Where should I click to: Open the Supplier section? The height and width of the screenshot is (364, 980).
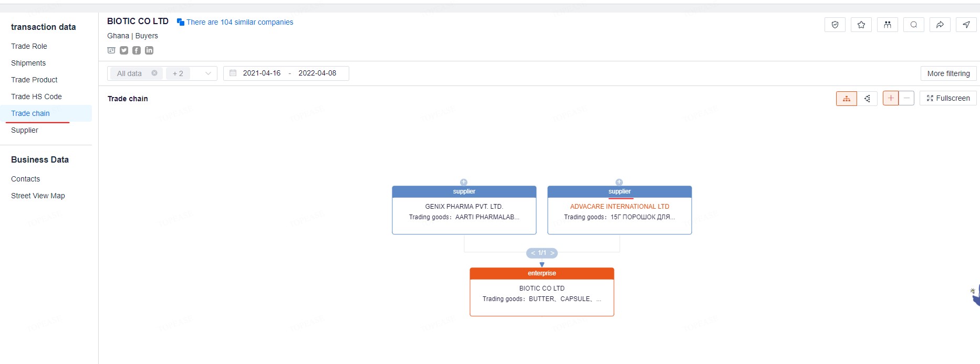[x=25, y=130]
